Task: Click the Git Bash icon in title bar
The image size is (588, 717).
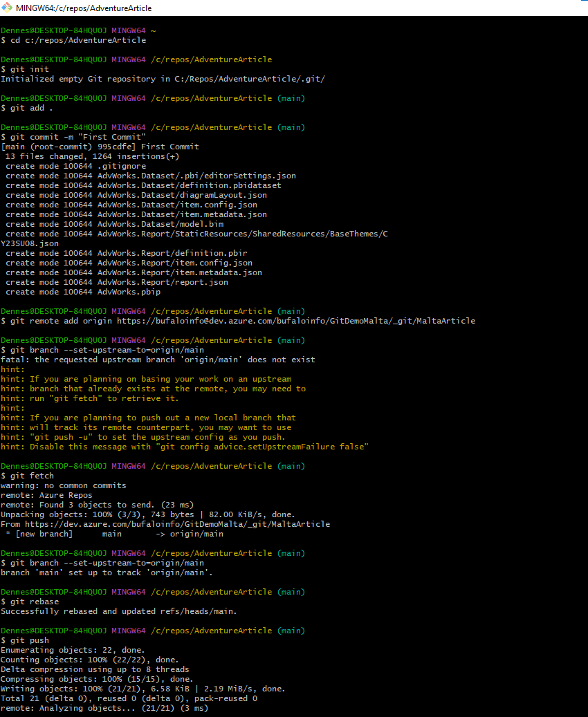Action: (x=7, y=8)
